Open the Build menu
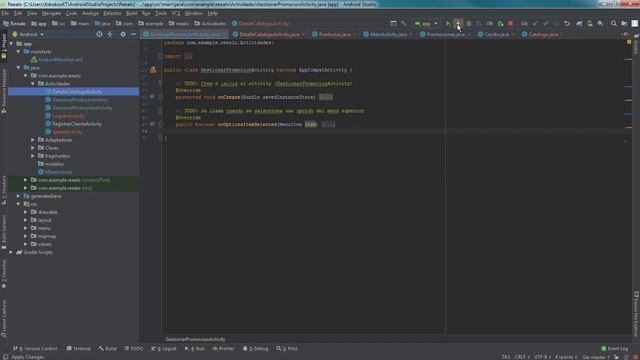The image size is (640, 360). [x=131, y=13]
